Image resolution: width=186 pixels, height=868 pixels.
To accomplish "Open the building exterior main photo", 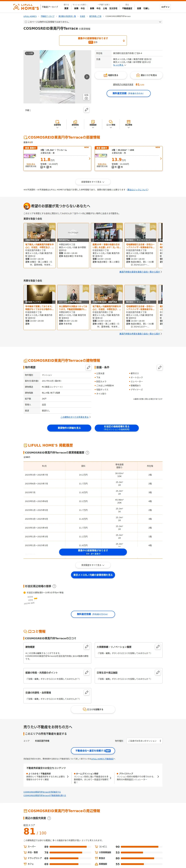I will pyautogui.click(x=57, y=77).
